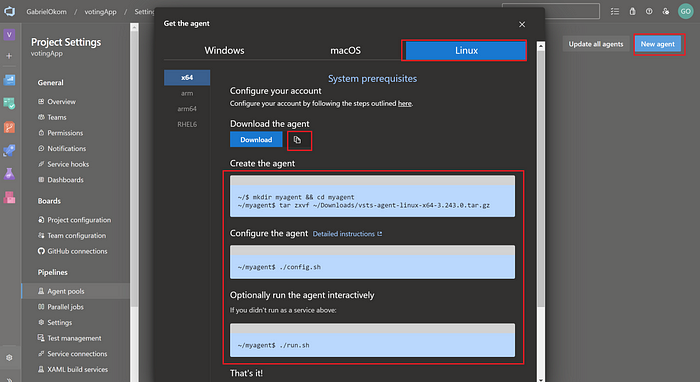Open the help question mark icon
Screen dimensions: 700x382
[649, 11]
